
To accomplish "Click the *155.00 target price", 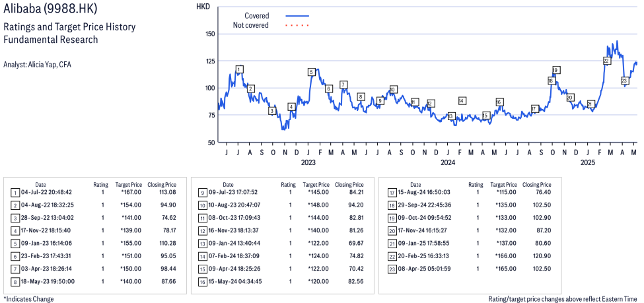I will (131, 243).
